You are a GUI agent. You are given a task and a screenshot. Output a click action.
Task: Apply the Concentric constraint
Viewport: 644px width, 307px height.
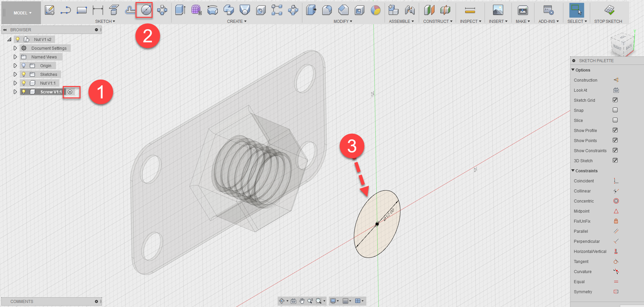[616, 201]
